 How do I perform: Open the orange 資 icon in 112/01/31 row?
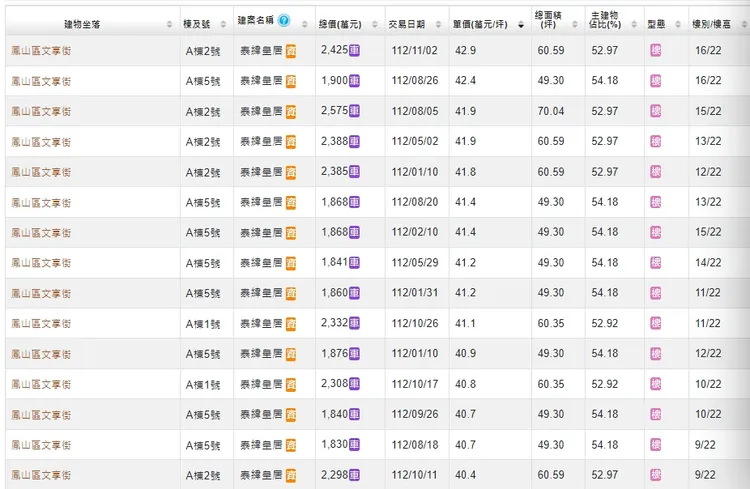click(291, 293)
